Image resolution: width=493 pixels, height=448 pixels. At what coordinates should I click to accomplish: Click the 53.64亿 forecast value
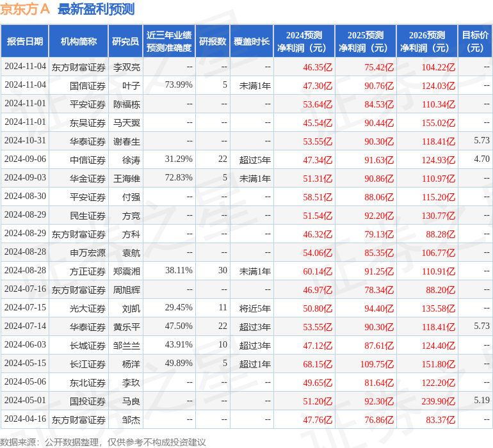318,104
